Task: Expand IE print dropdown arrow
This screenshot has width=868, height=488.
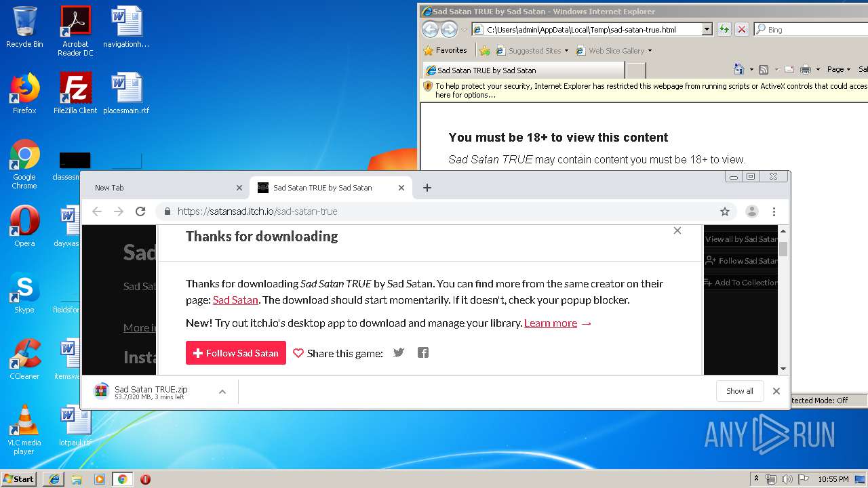Action: coord(818,69)
